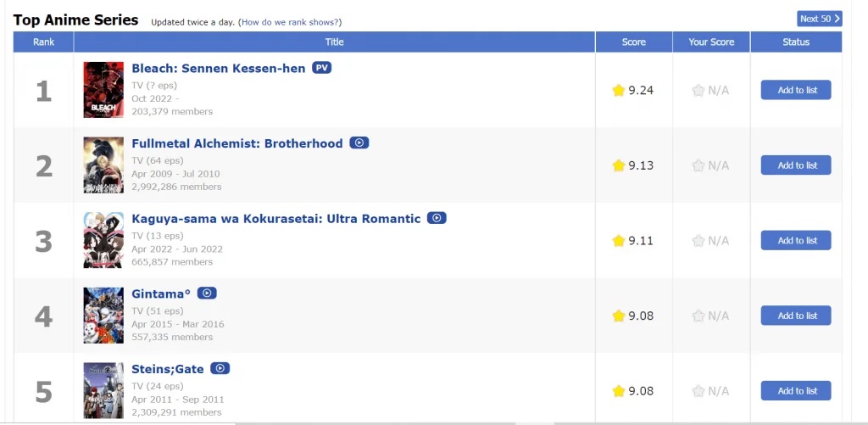
Task: Open the "How do we rank shows?" link
Action: click(x=291, y=22)
